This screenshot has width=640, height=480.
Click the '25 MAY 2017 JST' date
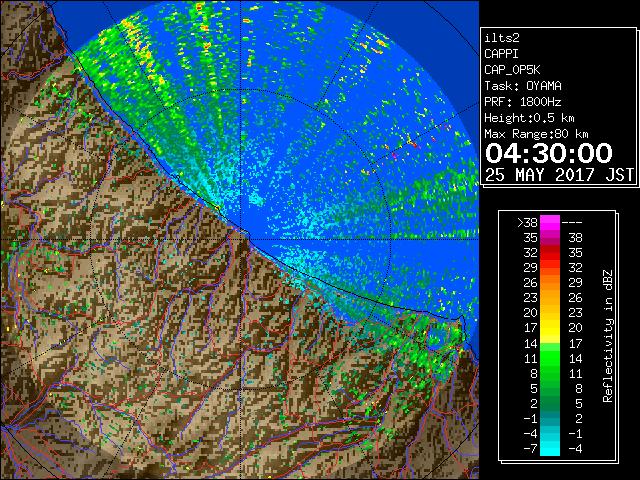point(559,175)
